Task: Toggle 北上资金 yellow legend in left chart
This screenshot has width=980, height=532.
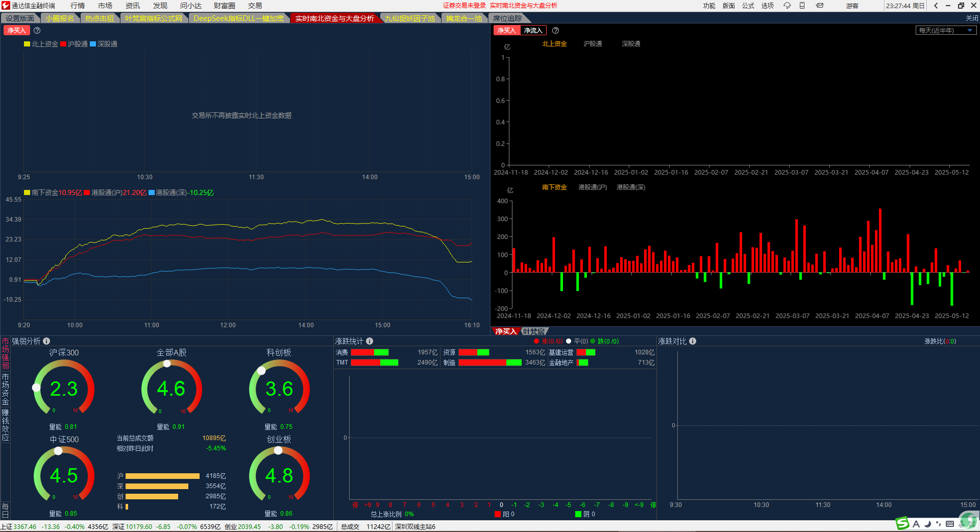Action: [x=41, y=44]
